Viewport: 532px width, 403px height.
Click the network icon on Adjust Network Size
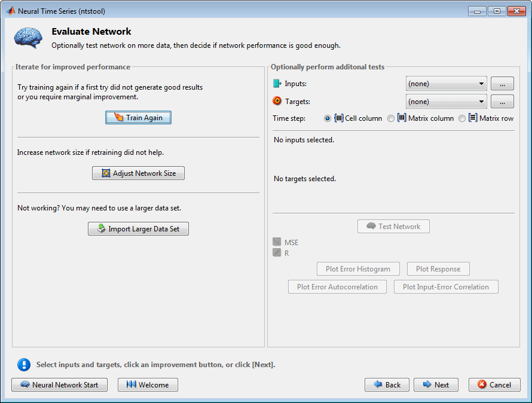pos(106,173)
